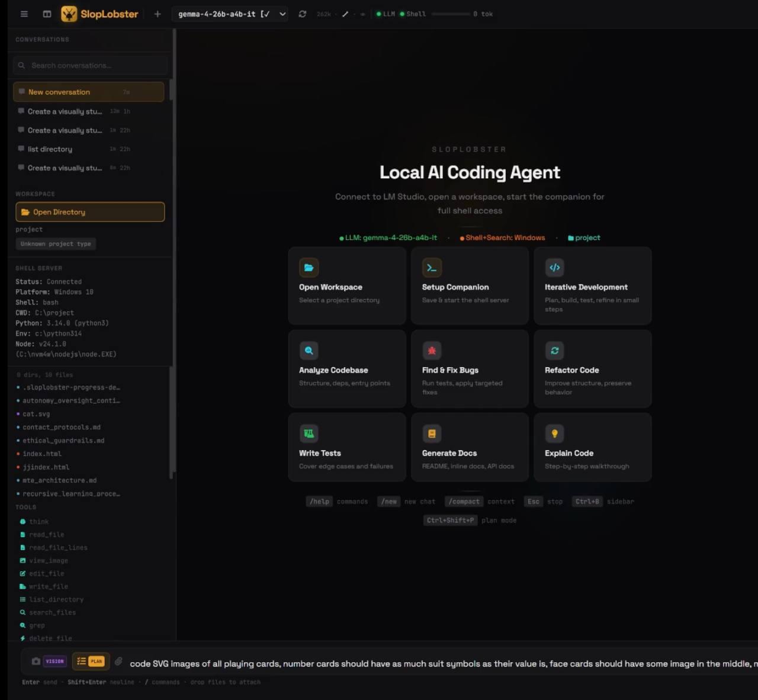Click the camera icon in the input bar
758x700 pixels.
pyautogui.click(x=36, y=661)
